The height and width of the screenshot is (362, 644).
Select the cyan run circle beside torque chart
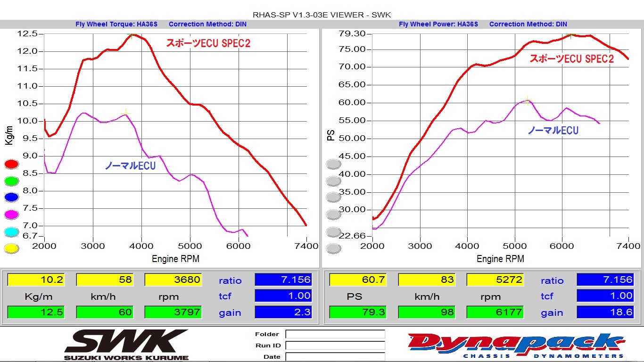(x=11, y=231)
